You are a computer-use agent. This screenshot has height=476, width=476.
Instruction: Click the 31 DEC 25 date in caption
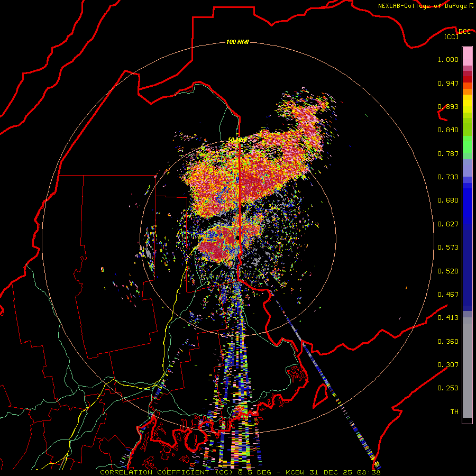coord(331,472)
